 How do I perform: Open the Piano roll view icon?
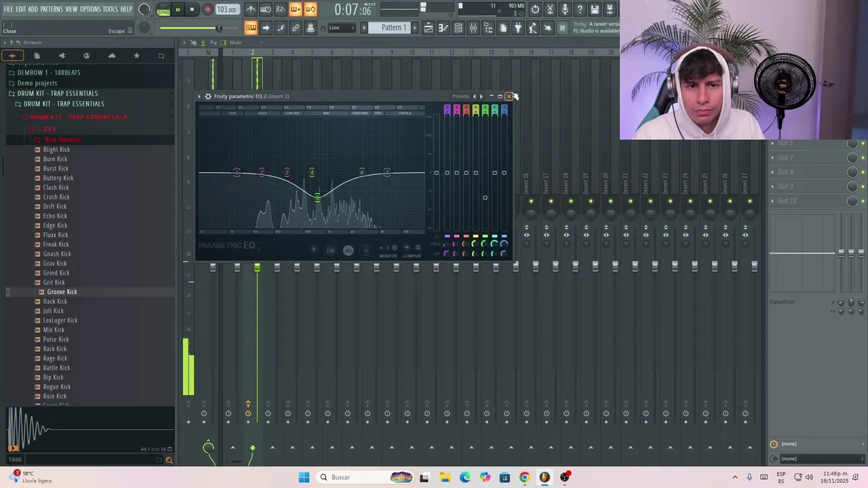[x=443, y=28]
